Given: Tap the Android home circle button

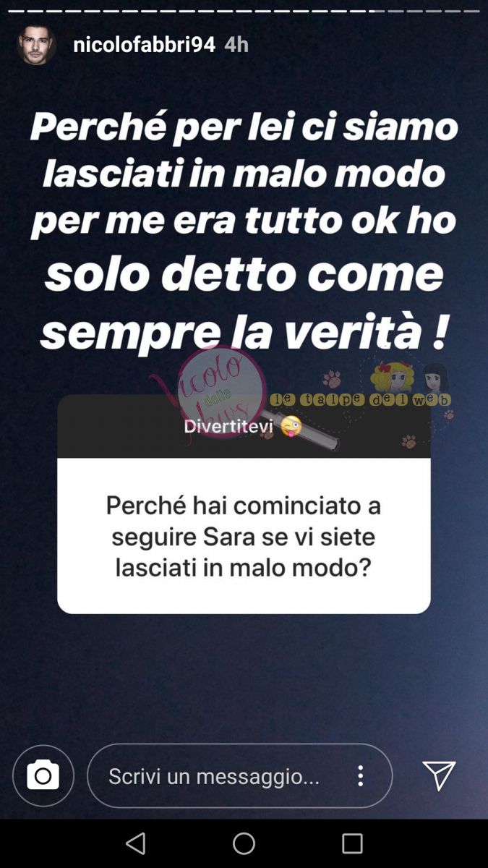Looking at the screenshot, I should coord(244,843).
